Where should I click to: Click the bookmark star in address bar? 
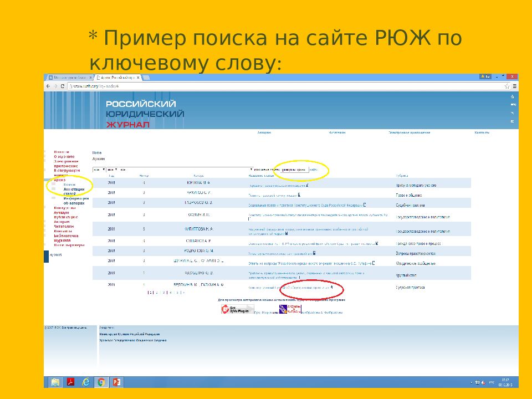(507, 86)
